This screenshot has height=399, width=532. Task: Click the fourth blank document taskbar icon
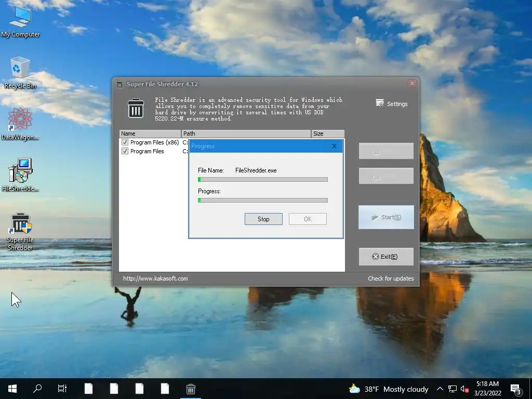tap(165, 389)
